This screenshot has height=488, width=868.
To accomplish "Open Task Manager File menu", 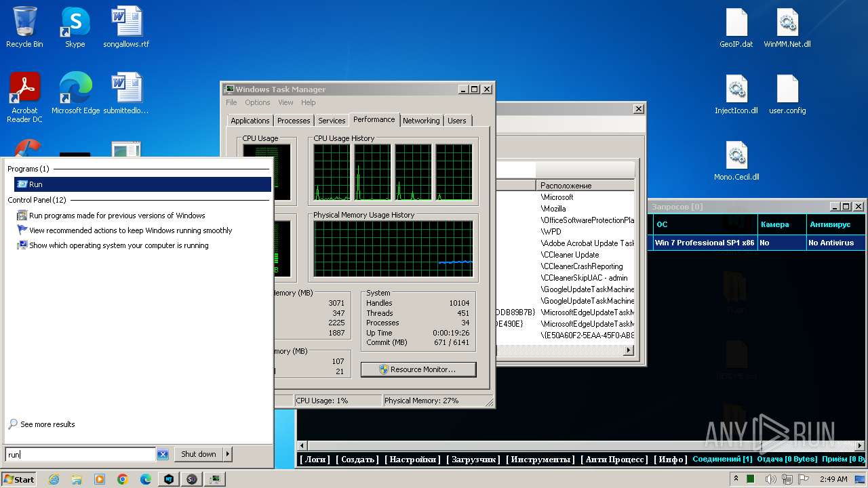I will click(x=231, y=102).
